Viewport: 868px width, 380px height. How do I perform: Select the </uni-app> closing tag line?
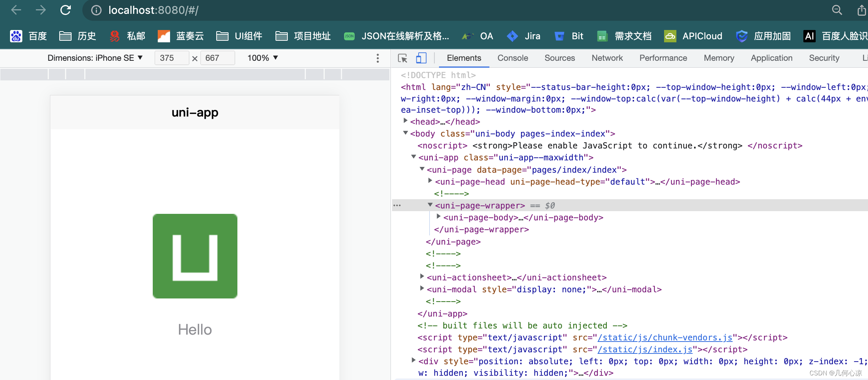coord(442,314)
